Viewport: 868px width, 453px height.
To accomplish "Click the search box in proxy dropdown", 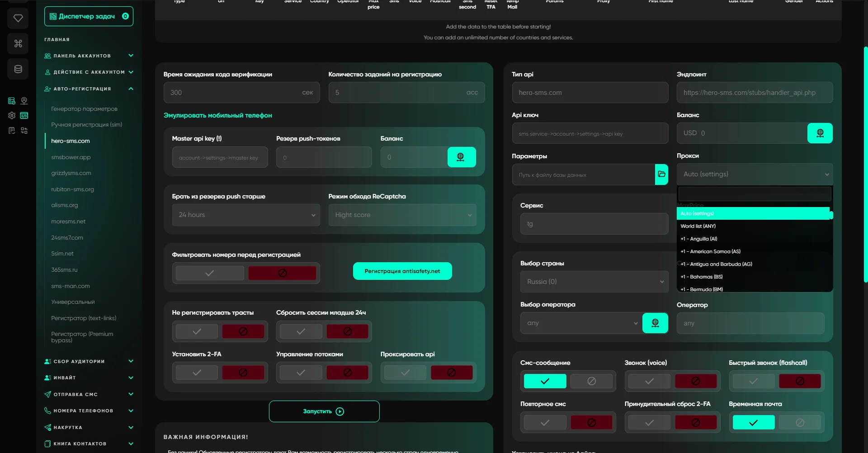I will coord(755,193).
